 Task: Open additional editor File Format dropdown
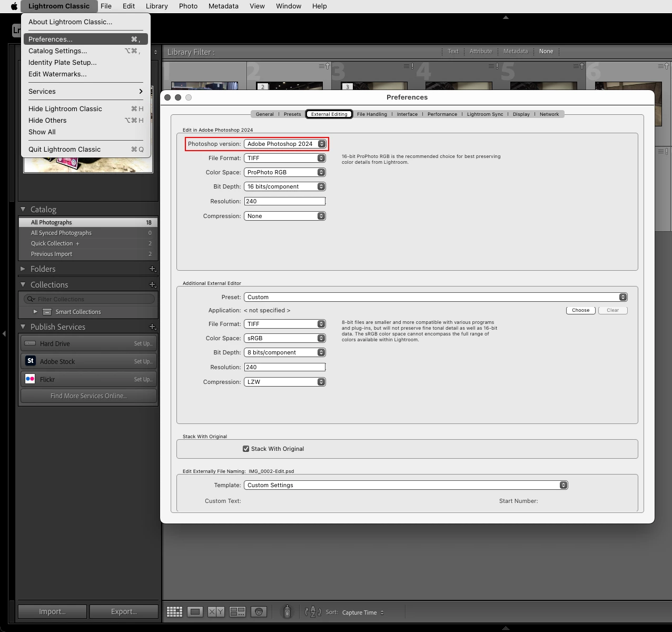pos(285,324)
